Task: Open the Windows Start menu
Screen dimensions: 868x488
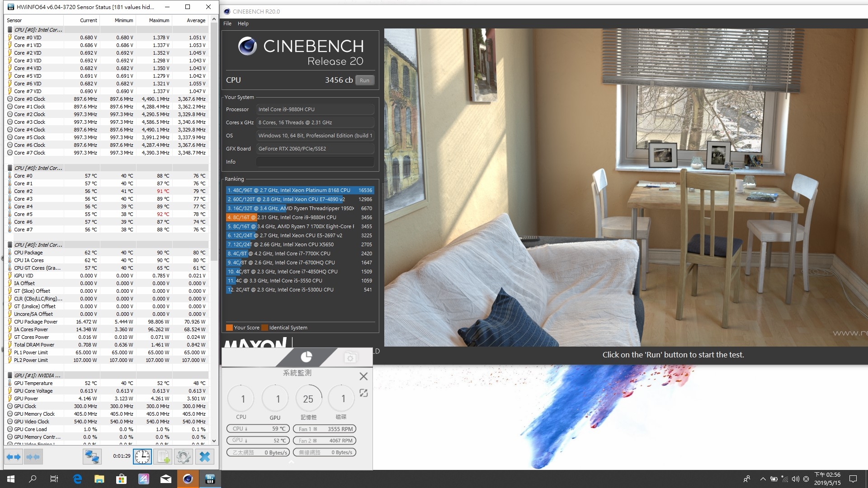Action: pyautogui.click(x=11, y=479)
